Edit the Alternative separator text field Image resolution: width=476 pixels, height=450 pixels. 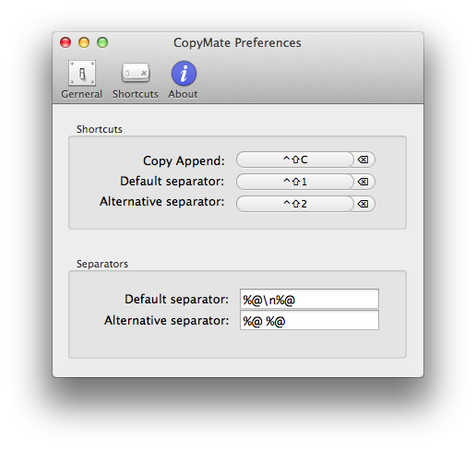pos(309,320)
